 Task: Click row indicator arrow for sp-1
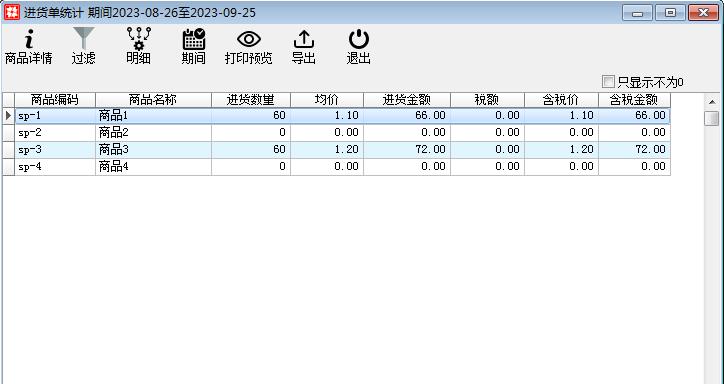click(x=8, y=115)
